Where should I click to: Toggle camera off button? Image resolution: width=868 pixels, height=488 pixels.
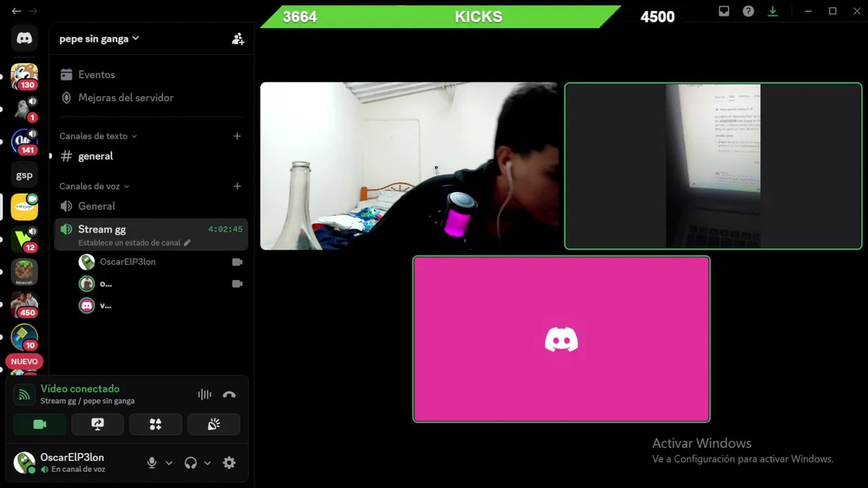[40, 424]
